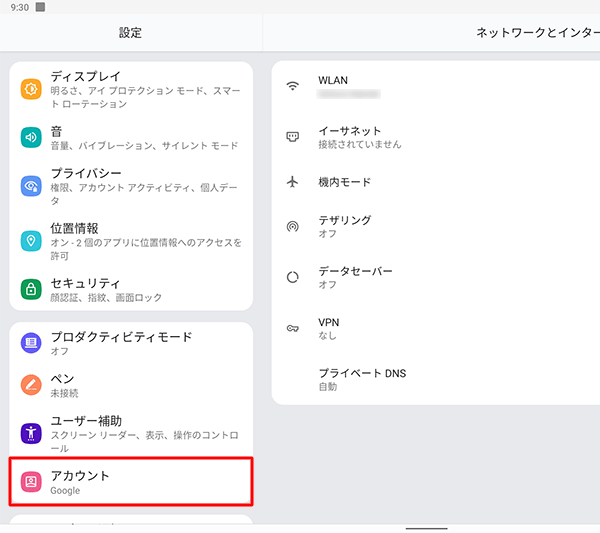
Task: Open 位置情報 location settings
Action: coord(131,241)
